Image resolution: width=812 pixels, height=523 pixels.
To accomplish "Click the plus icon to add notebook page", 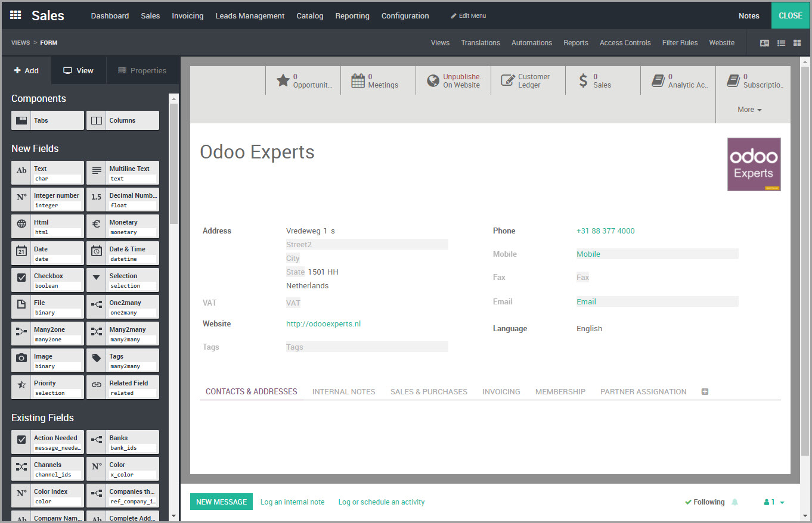I will (705, 391).
